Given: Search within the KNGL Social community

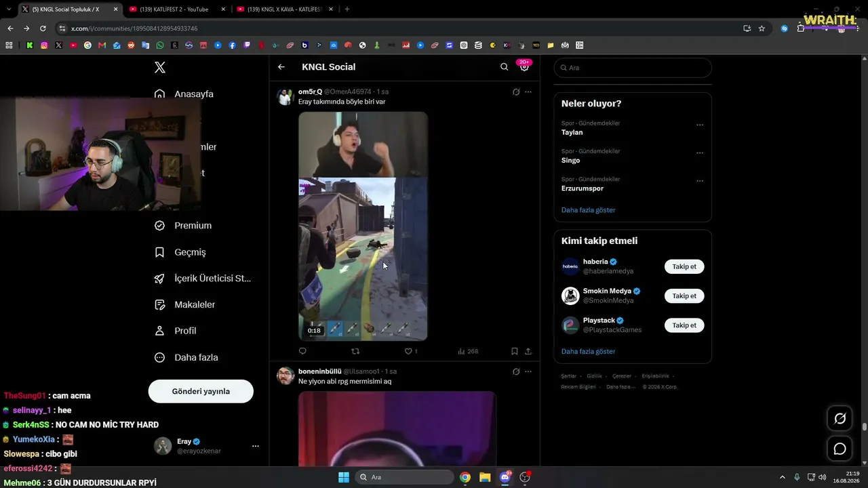Looking at the screenshot, I should [504, 67].
